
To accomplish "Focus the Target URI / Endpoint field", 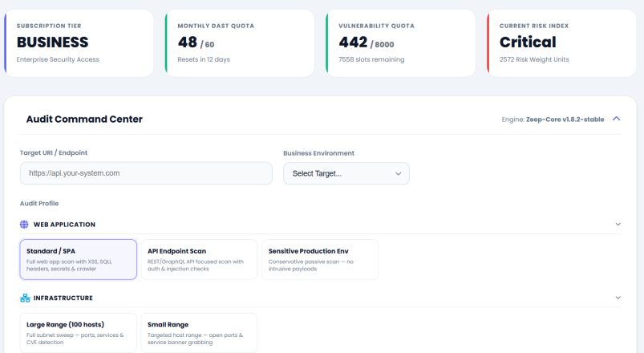I will pos(146,173).
